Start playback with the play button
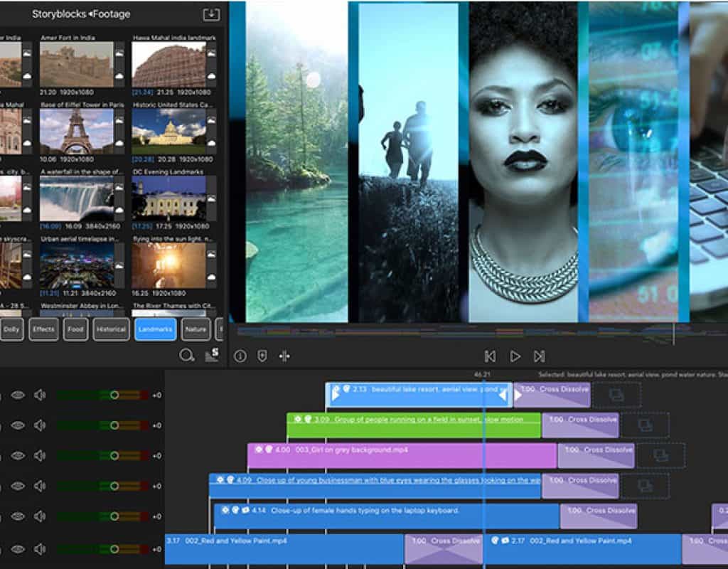This screenshot has width=728, height=569. point(515,356)
